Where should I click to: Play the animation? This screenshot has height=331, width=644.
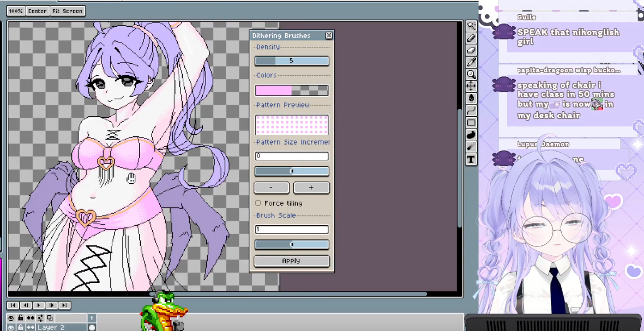click(x=39, y=305)
